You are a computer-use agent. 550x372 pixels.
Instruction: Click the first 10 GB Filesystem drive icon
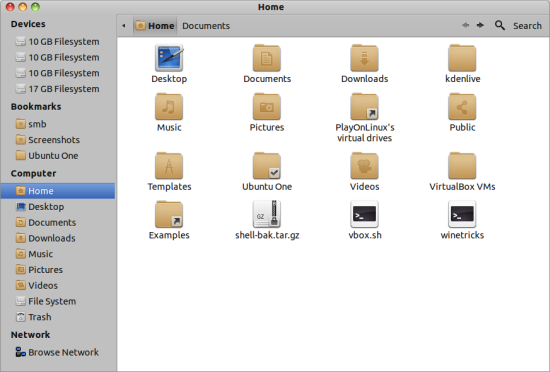coord(21,41)
